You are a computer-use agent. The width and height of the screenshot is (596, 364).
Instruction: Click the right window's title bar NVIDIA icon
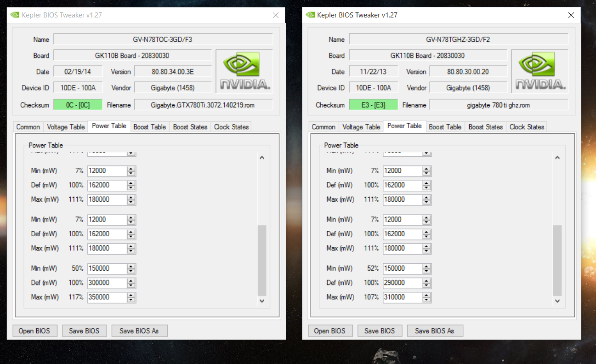click(311, 15)
